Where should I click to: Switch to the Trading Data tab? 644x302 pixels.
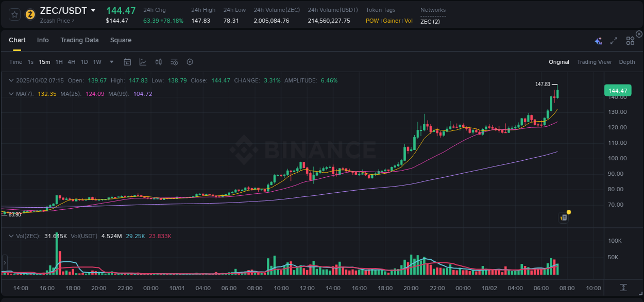pos(79,40)
